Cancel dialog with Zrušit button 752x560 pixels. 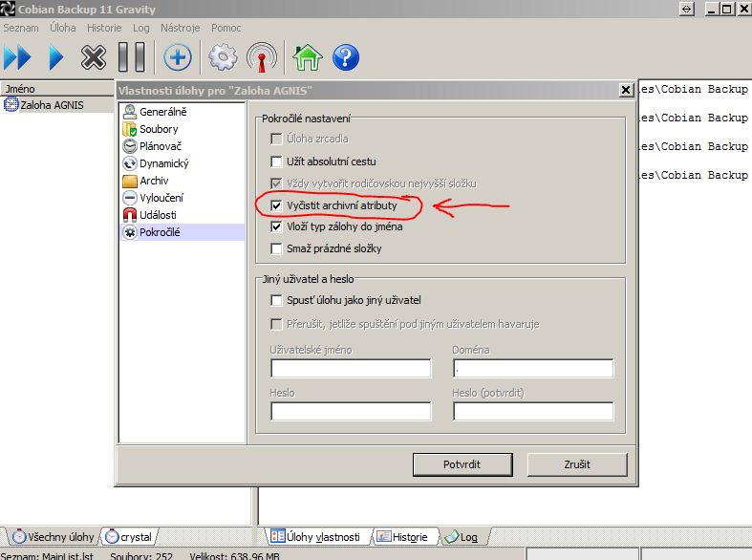[x=577, y=464]
